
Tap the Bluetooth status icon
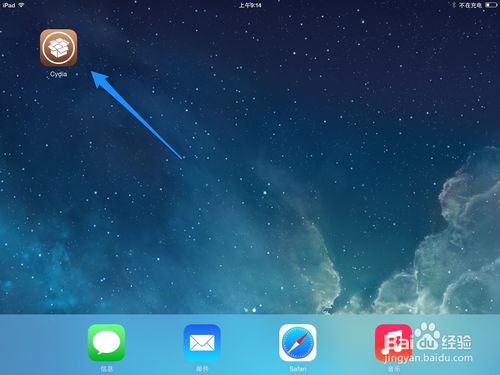(454, 5)
